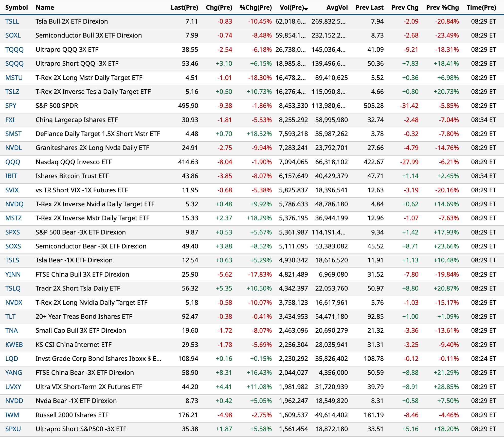Viewport: 504px width, 437px height.
Task: Click the SPXU symbol link
Action: tap(13, 429)
